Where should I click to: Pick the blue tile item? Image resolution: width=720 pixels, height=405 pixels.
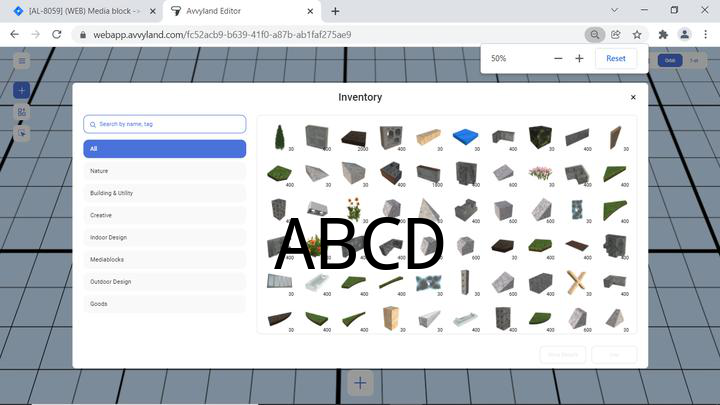466,137
